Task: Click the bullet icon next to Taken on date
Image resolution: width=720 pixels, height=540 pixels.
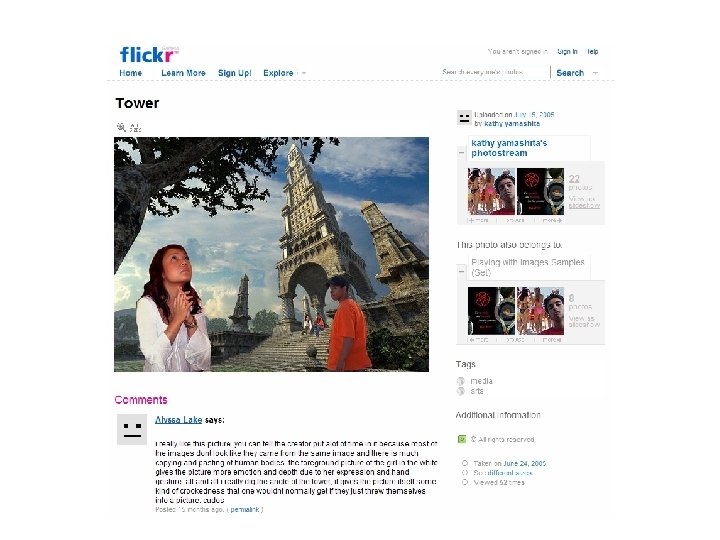Action: pyautogui.click(x=465, y=463)
